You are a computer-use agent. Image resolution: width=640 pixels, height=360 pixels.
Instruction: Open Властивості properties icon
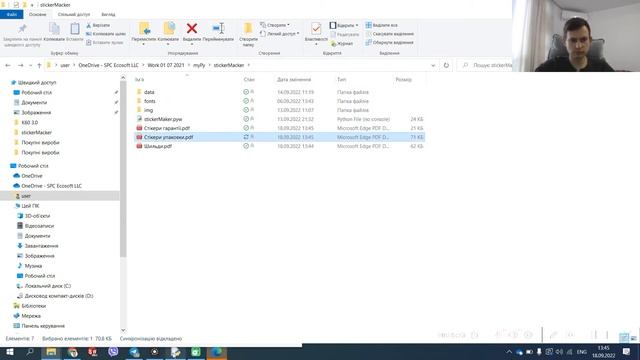[x=316, y=29]
